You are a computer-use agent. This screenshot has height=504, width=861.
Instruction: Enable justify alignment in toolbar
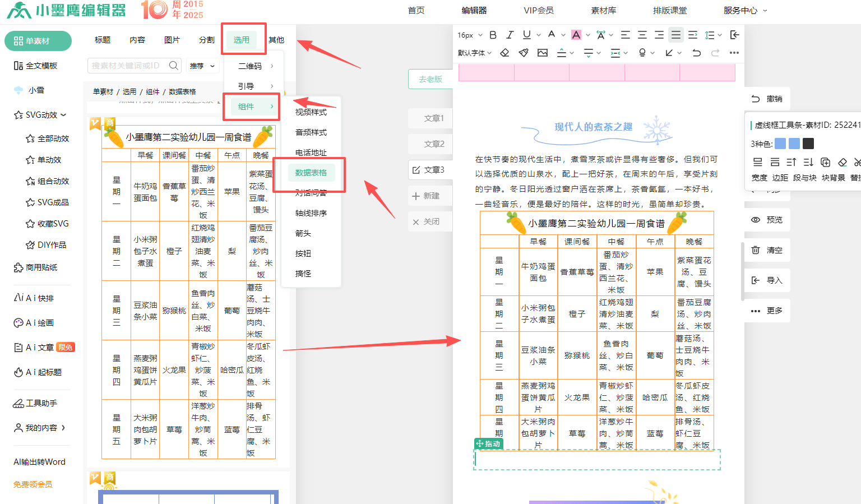click(x=676, y=35)
